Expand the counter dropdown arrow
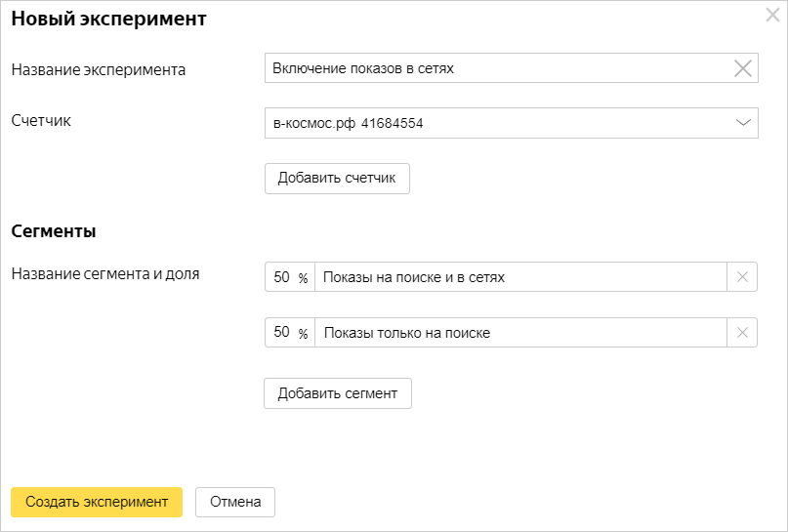 pos(743,123)
